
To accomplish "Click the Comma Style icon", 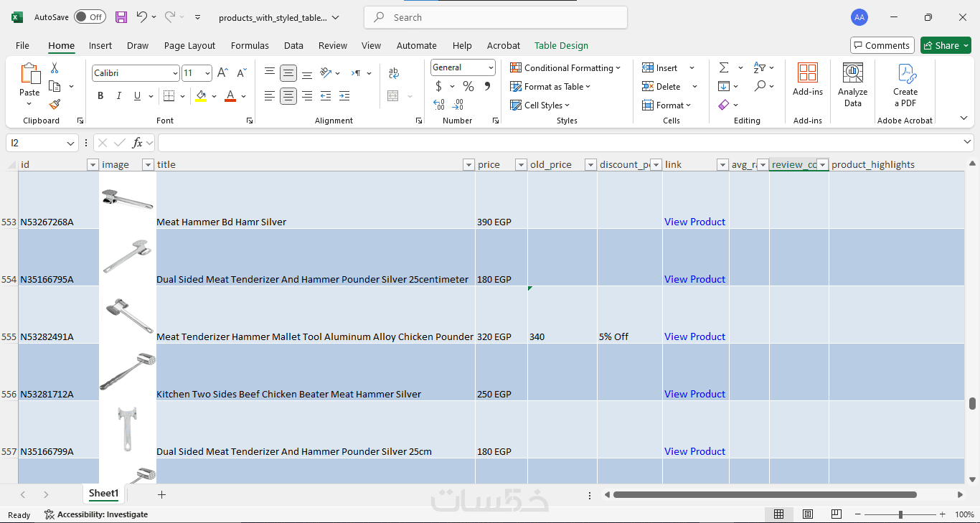I will (x=487, y=87).
